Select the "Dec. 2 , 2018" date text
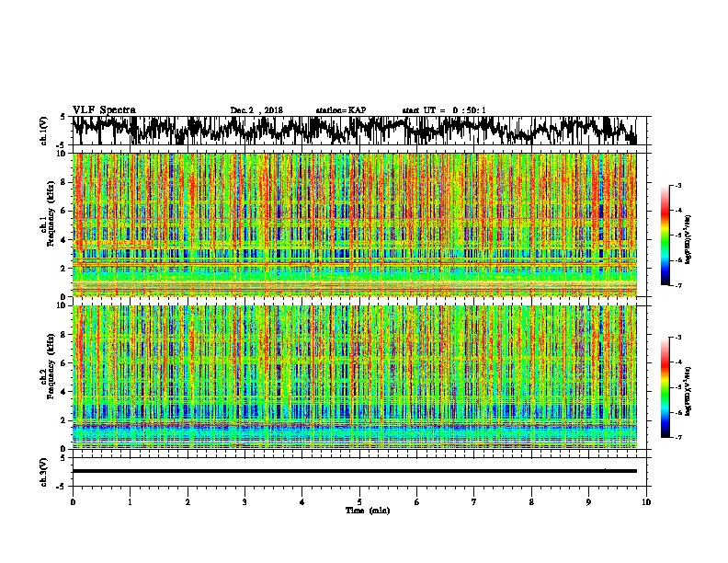The image size is (728, 563). point(256,110)
